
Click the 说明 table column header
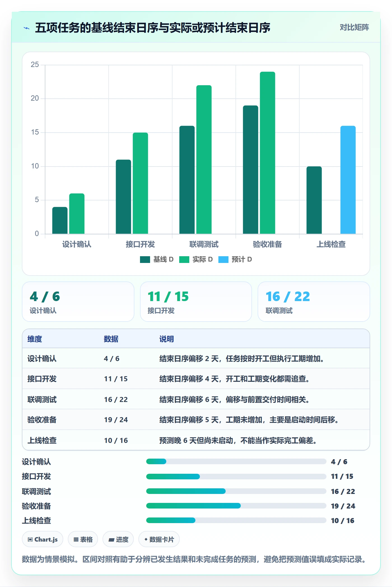pos(167,339)
